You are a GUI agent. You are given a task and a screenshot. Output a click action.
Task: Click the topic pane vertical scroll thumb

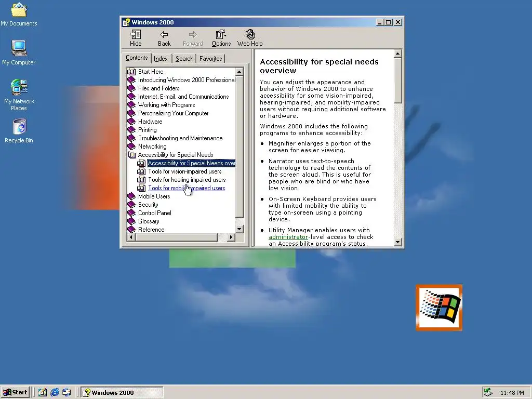point(397,81)
